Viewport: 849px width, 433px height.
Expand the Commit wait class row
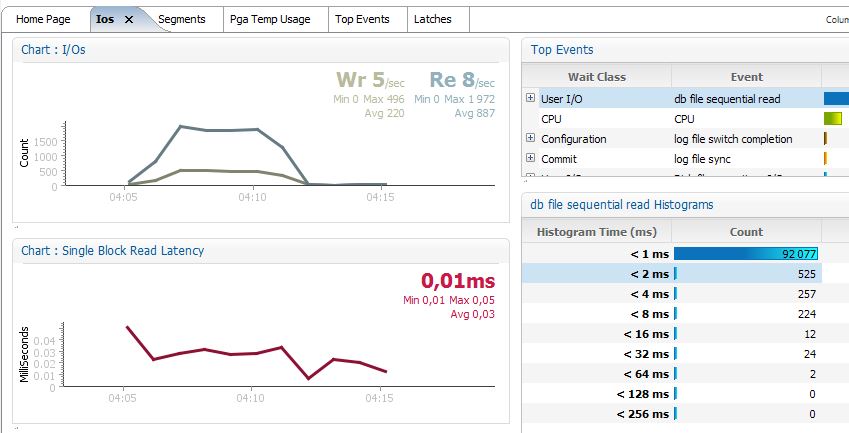pos(530,158)
